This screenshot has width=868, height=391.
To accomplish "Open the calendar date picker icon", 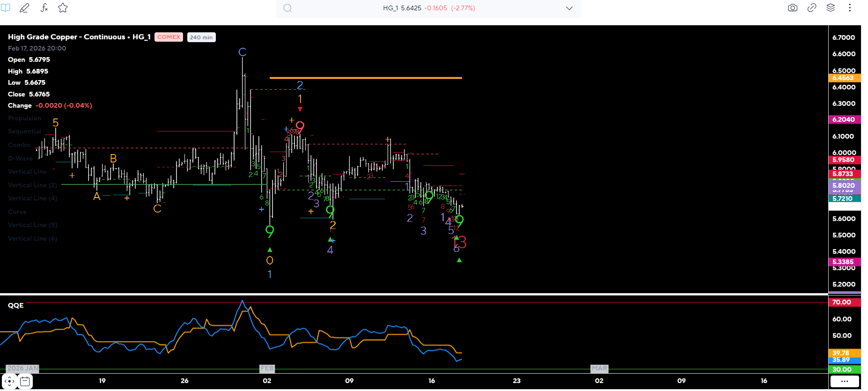I will coord(25,381).
